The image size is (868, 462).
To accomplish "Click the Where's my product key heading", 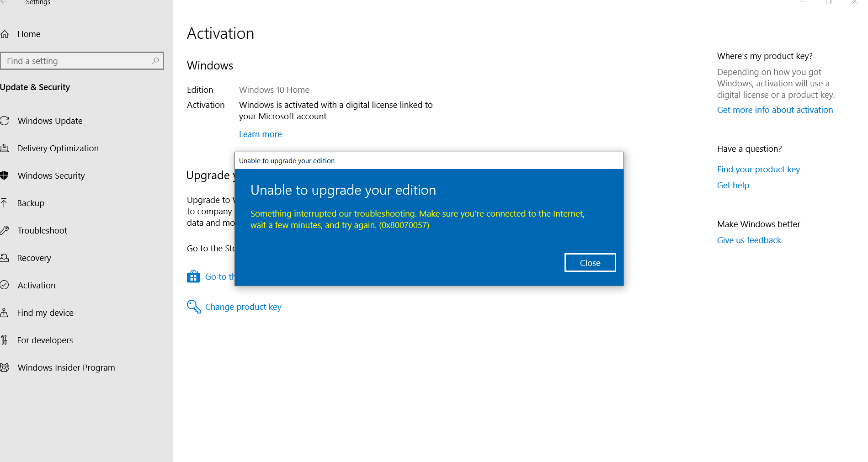I will [x=765, y=56].
